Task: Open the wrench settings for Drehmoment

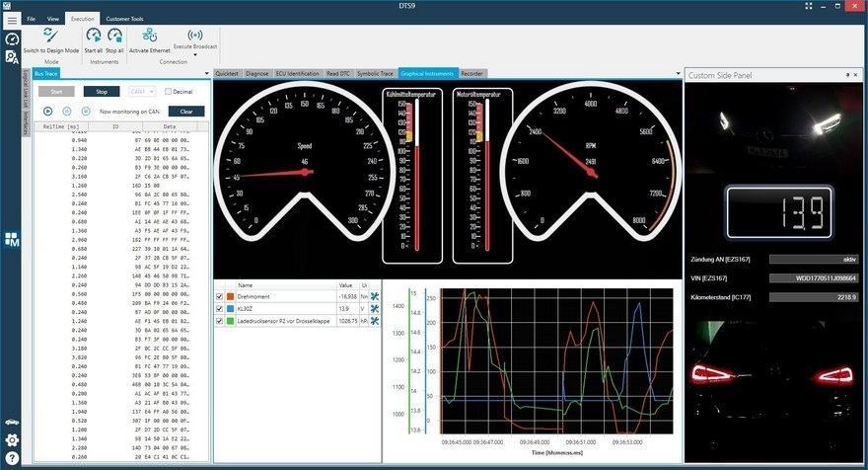Action: coord(375,296)
